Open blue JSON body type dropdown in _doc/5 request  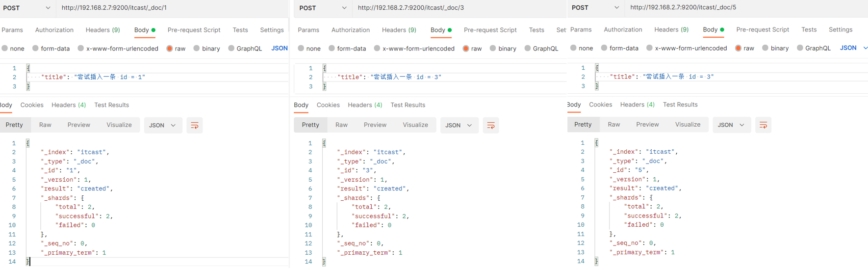coord(853,48)
